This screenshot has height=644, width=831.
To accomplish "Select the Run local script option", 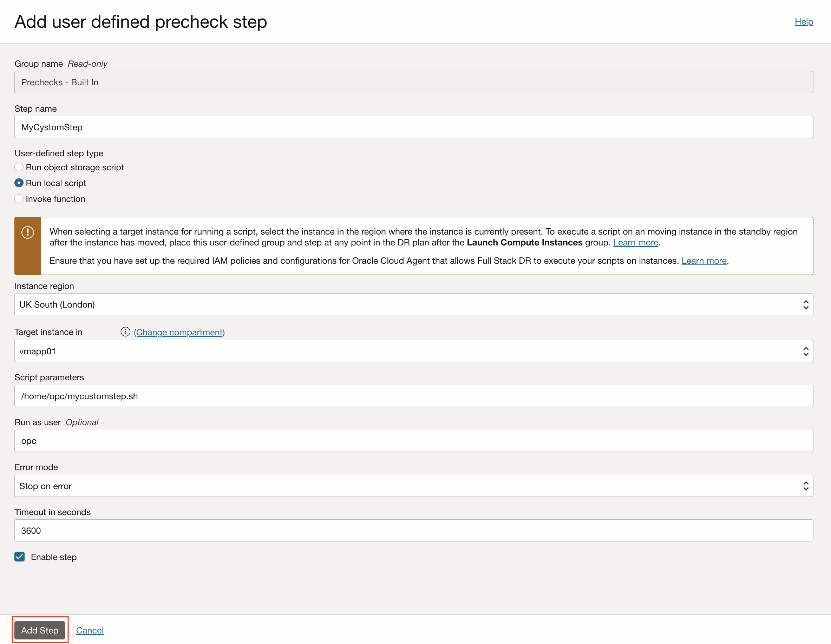I will (19, 183).
